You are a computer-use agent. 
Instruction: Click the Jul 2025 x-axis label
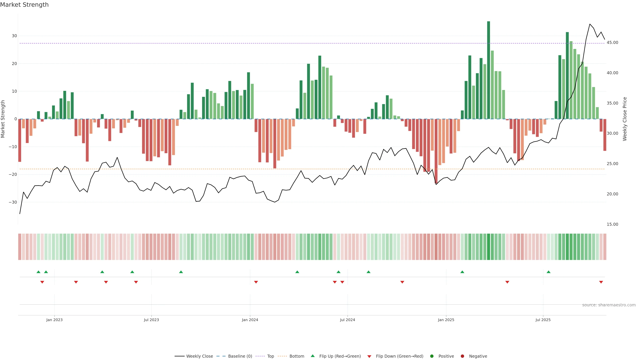click(543, 320)
